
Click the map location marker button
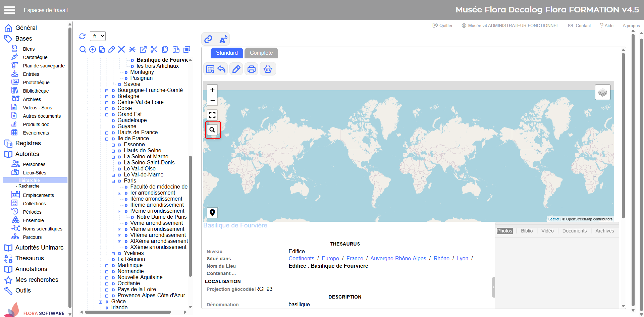[212, 213]
